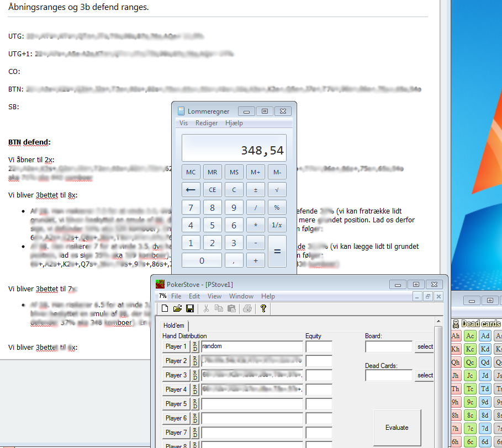
Task: Click the plus-minus sign key on calculator
Action: 256,190
